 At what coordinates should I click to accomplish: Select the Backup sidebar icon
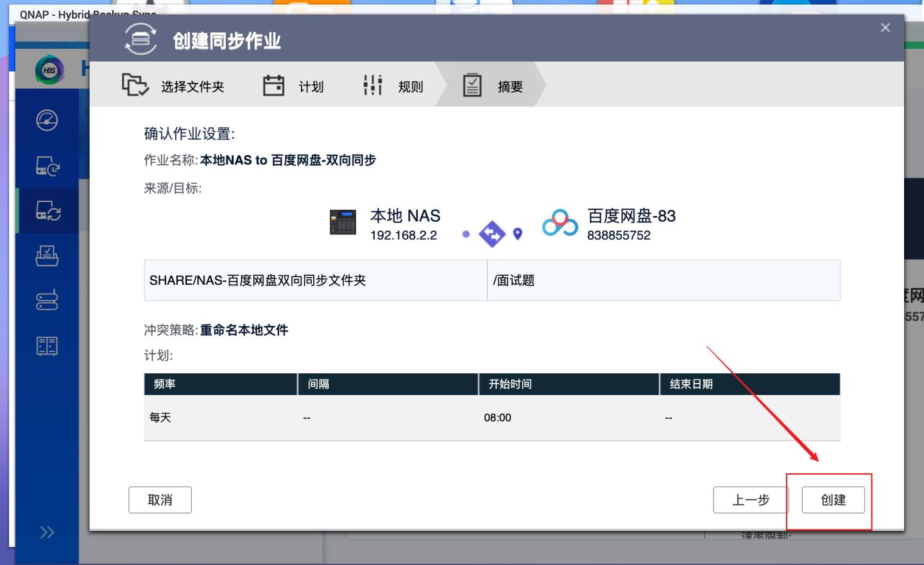[46, 167]
